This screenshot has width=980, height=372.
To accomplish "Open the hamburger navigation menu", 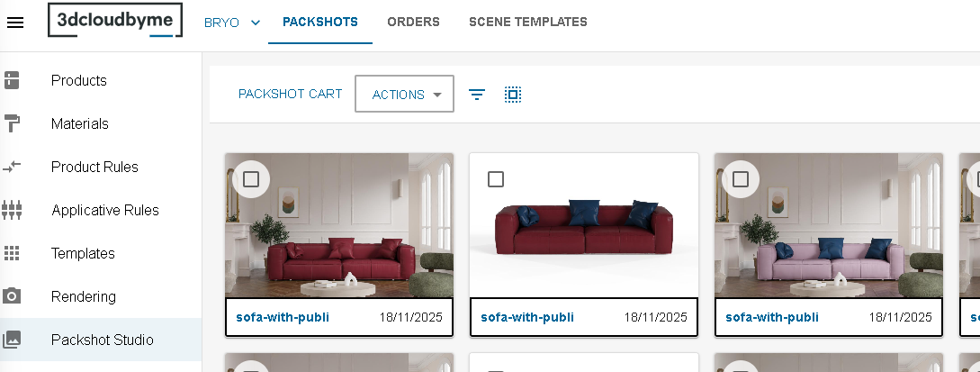I will tap(15, 23).
